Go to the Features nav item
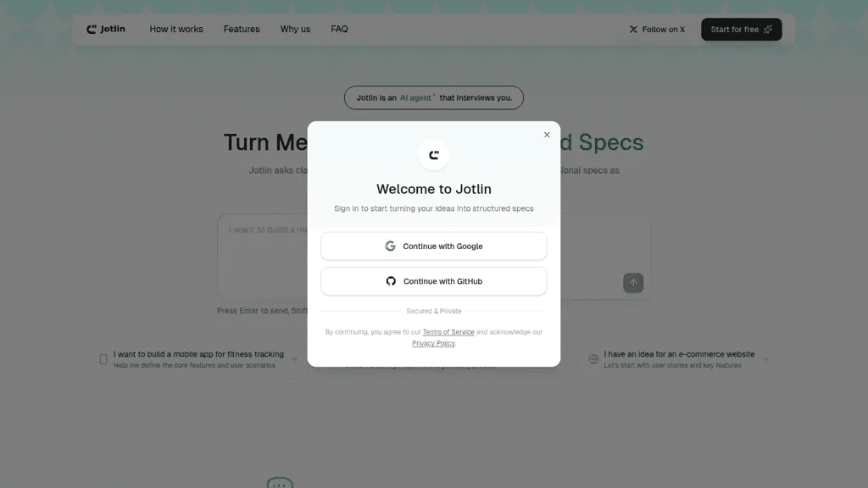Screen dimensions: 868x488 click(x=242, y=30)
